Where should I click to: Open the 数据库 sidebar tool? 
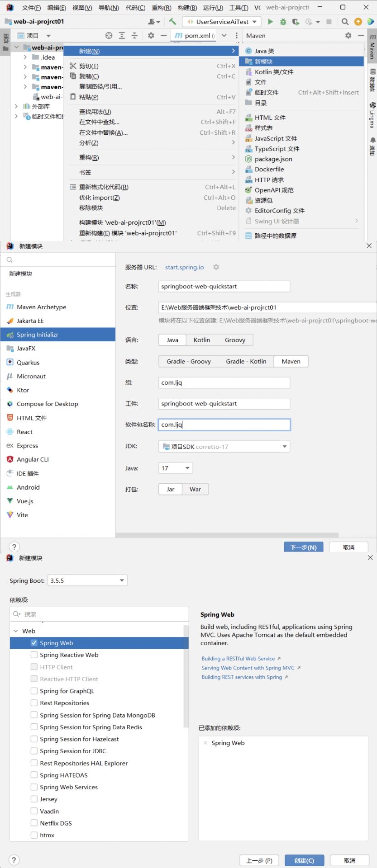(372, 80)
